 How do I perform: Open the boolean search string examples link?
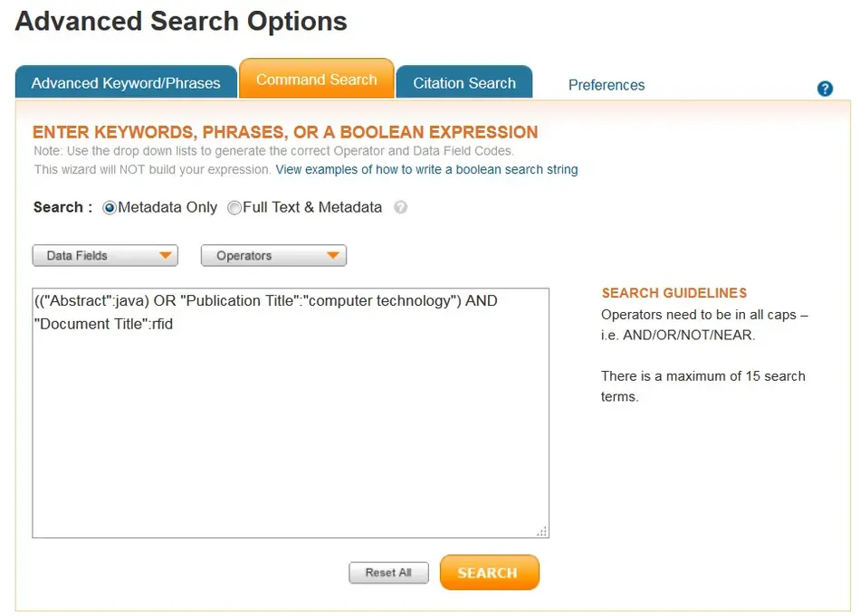(426, 169)
